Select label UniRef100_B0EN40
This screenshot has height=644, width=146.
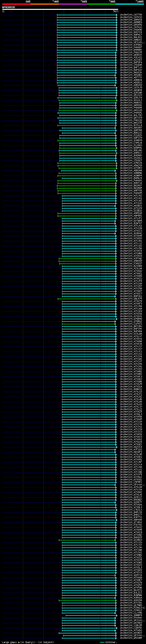(131, 156)
